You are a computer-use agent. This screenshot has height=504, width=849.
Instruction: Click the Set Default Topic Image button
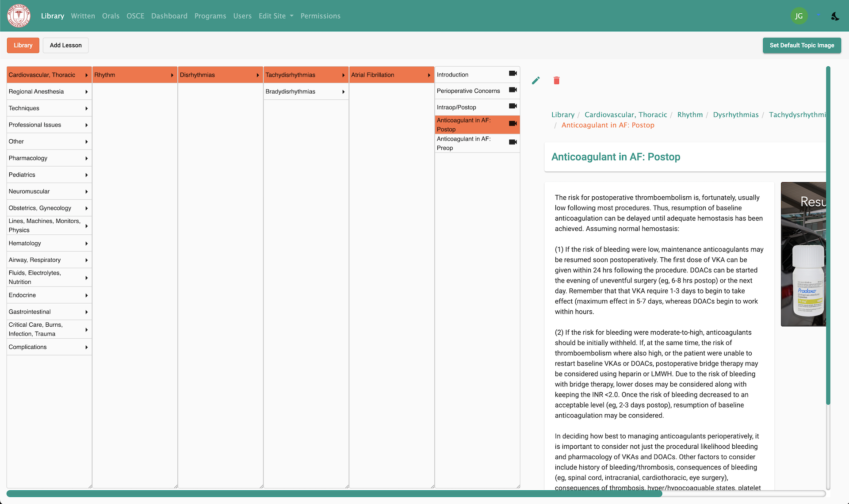pyautogui.click(x=801, y=46)
